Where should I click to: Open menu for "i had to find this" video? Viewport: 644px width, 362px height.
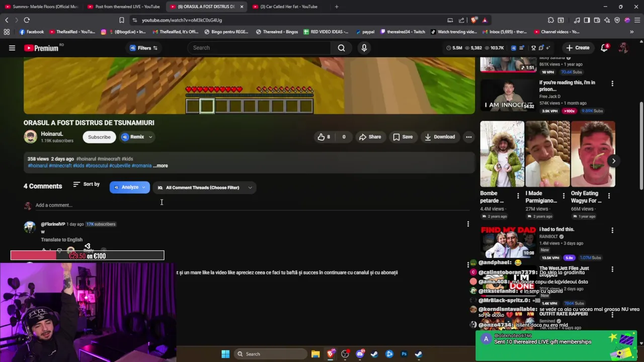[x=612, y=230]
